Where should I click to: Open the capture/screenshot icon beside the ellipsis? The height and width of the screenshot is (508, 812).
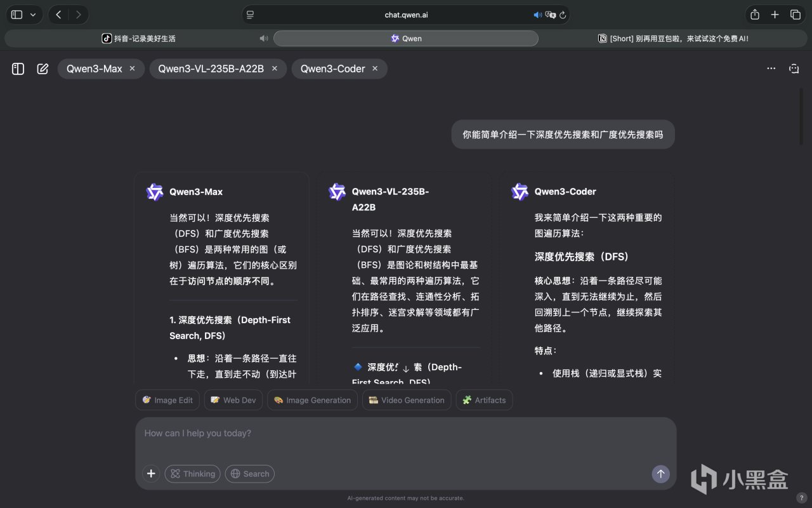[x=794, y=68]
